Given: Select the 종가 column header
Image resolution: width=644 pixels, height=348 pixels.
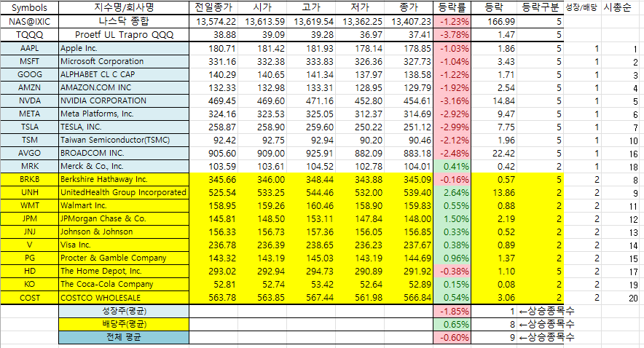Looking at the screenshot, I should click(409, 8).
